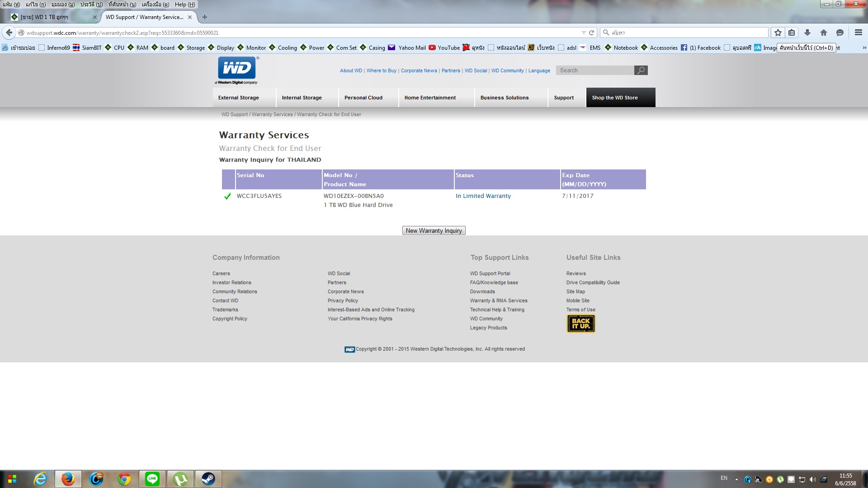Click the Internal Storage navigation item
This screenshot has height=488, width=868.
[302, 98]
